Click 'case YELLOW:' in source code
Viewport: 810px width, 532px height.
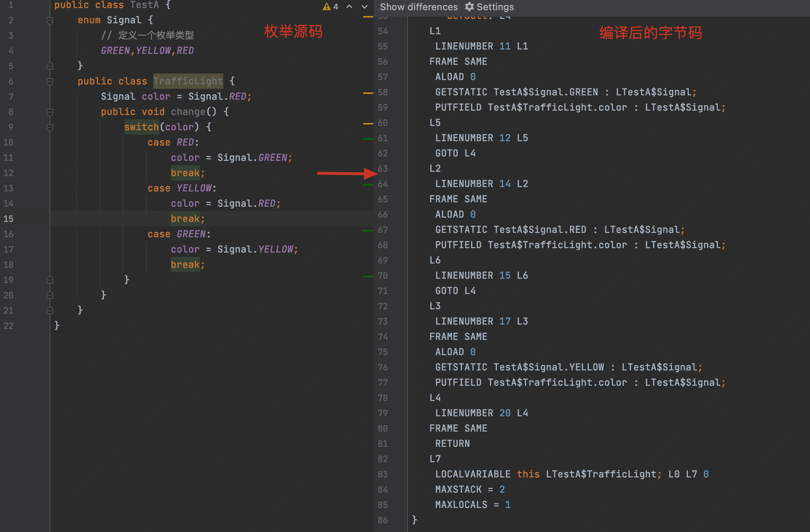182,188
